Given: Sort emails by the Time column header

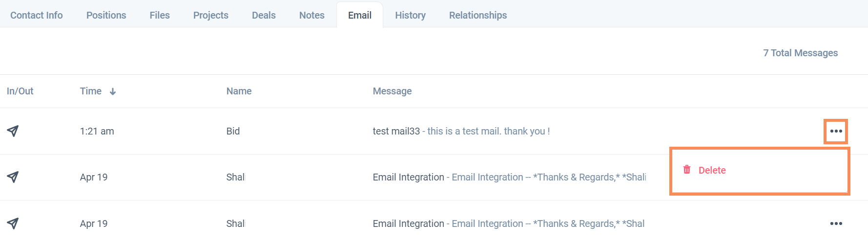Looking at the screenshot, I should point(91,91).
